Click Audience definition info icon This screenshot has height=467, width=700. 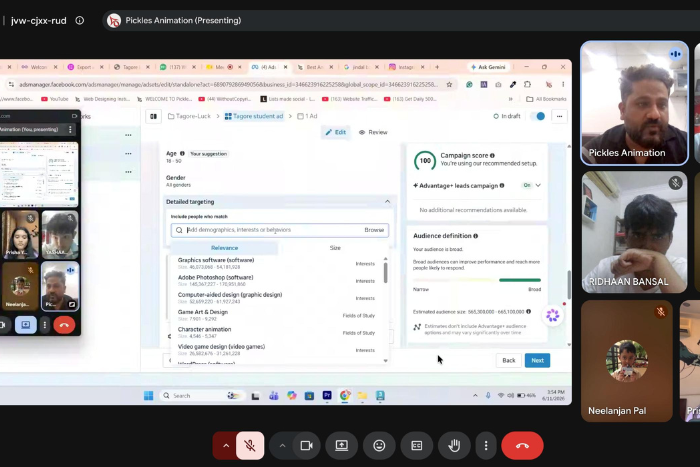[475, 236]
